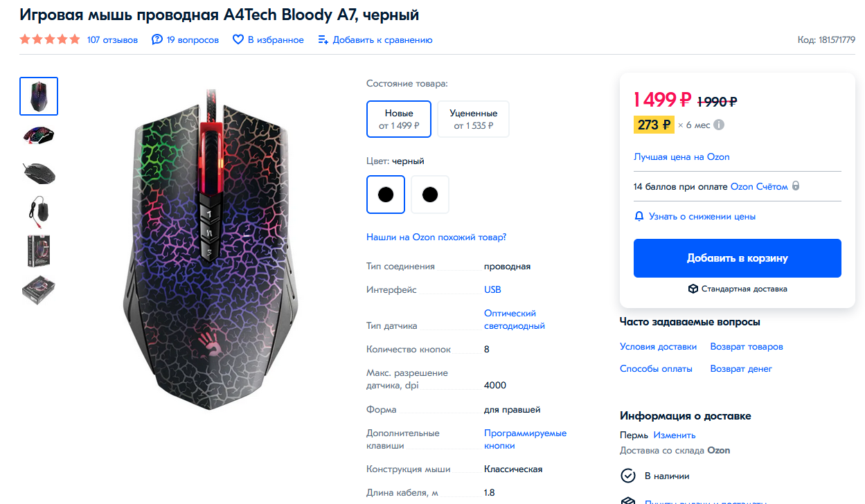This screenshot has width=865, height=504.
Task: Open Возврат товаров FAQ link
Action: [x=747, y=347]
